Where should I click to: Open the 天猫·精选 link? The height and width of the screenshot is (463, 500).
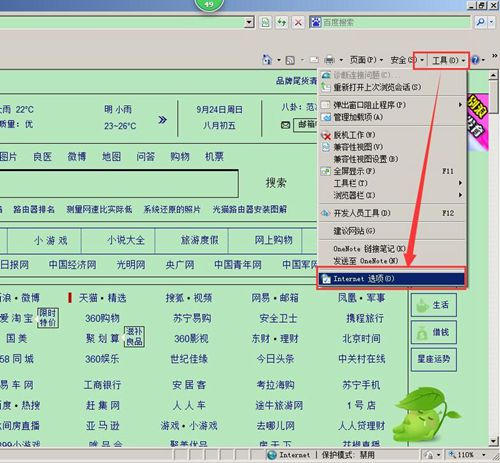(x=103, y=298)
